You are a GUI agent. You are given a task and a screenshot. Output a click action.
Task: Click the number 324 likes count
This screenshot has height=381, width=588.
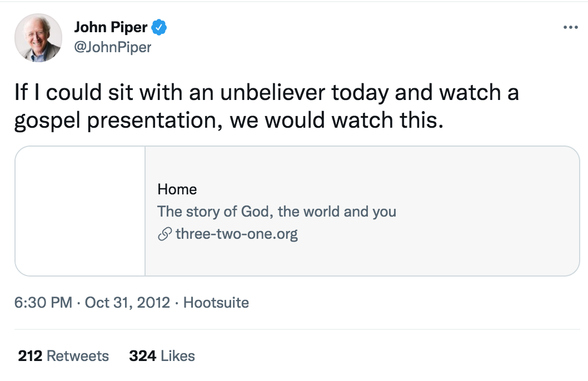coord(142,356)
